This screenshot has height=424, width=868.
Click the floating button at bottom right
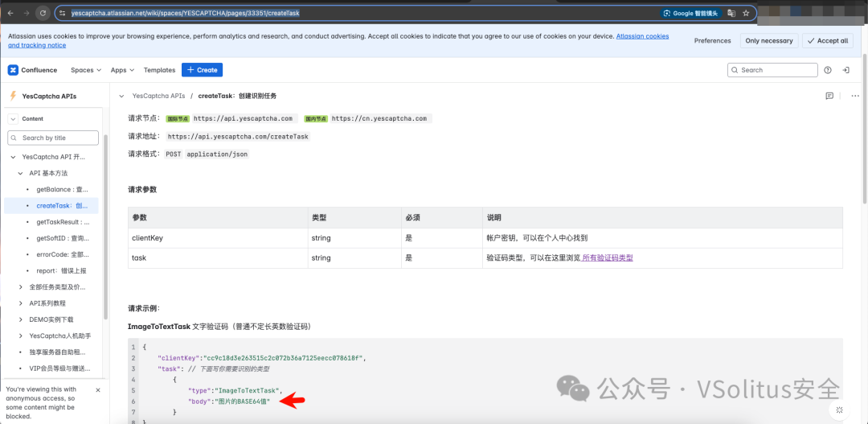(x=838, y=410)
